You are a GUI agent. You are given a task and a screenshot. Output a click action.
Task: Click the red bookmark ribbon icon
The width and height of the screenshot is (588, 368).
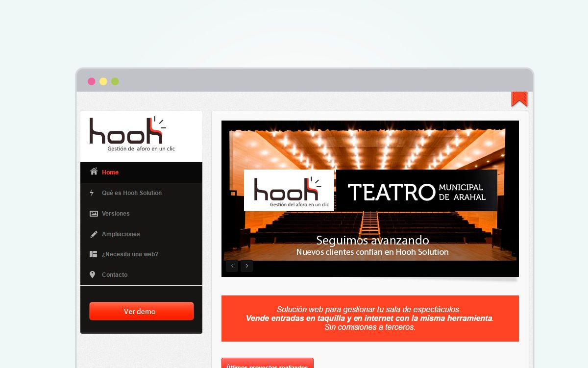519,99
